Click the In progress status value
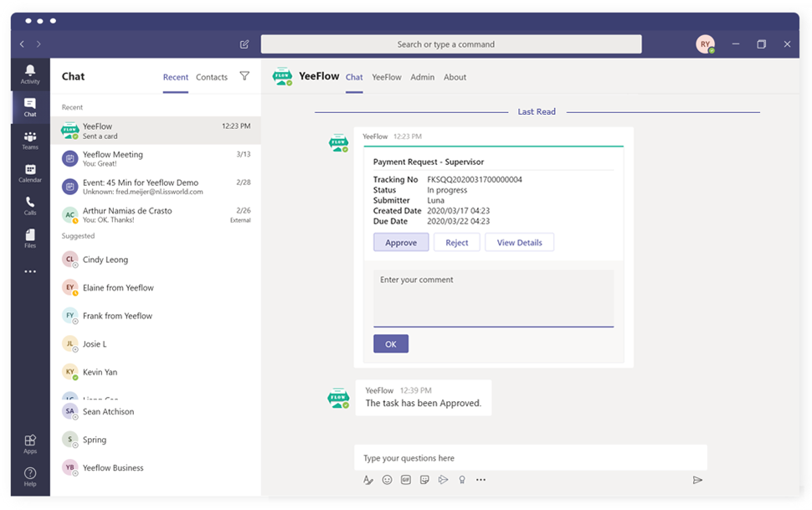The height and width of the screenshot is (510, 812). 447,190
